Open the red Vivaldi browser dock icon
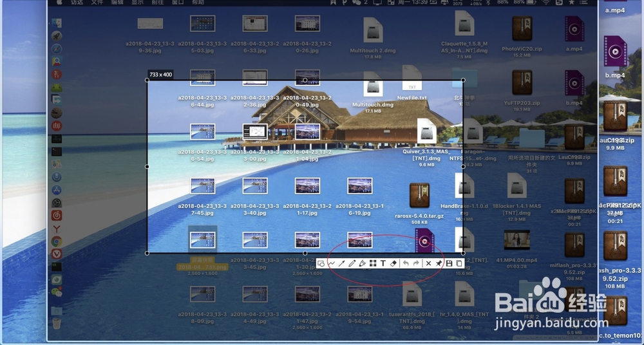The image size is (644, 345). [x=57, y=254]
